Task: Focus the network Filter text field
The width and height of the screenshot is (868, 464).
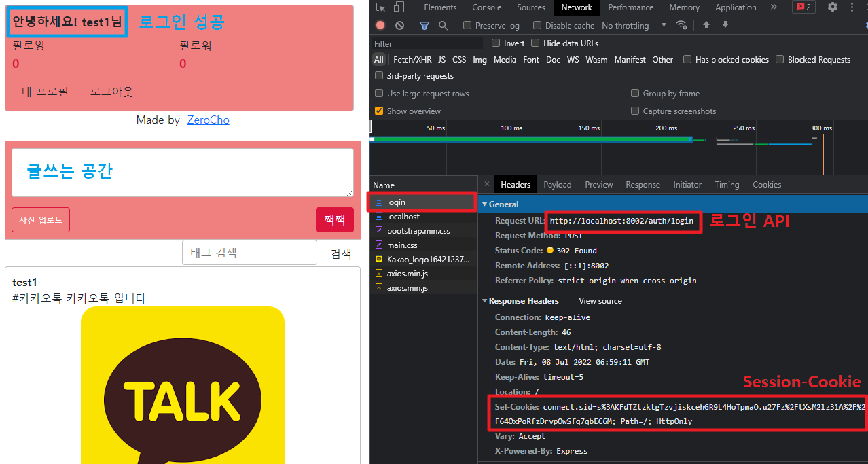Action: click(x=428, y=43)
